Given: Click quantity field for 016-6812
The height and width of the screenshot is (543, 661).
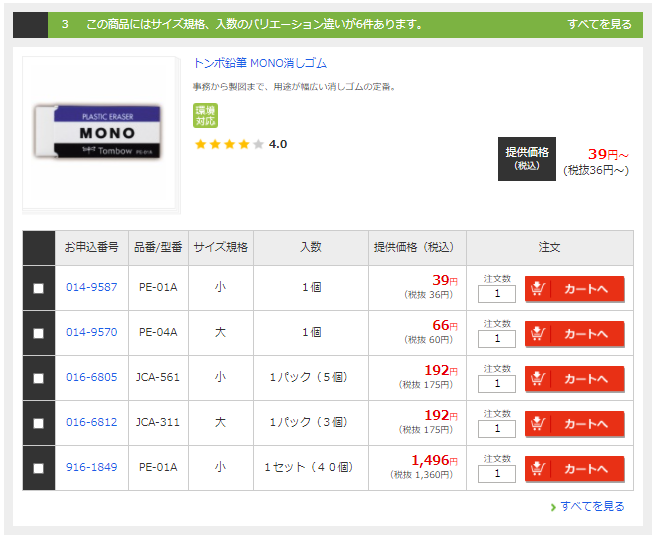Looking at the screenshot, I should coord(497,429).
